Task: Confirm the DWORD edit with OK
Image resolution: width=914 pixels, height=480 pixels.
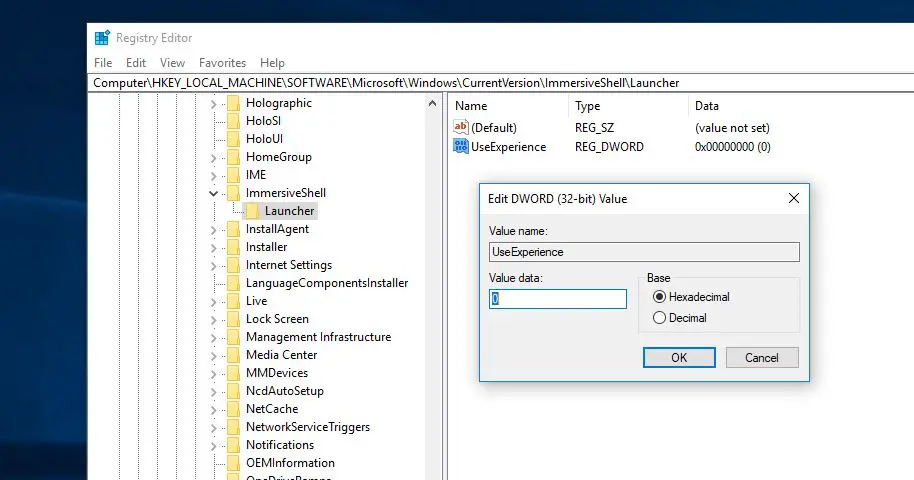Action: [679, 358]
